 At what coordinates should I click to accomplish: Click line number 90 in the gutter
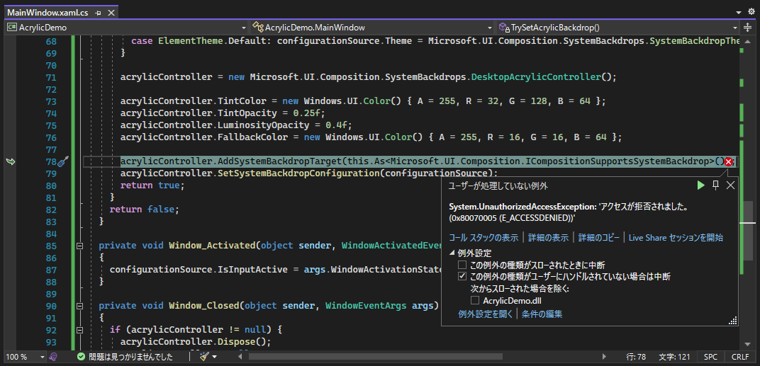[x=51, y=306]
